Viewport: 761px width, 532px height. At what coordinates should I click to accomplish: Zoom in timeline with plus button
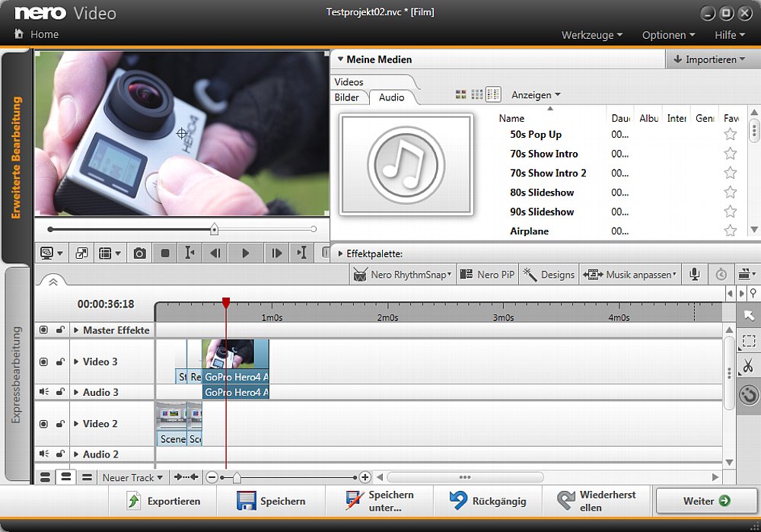point(365,477)
